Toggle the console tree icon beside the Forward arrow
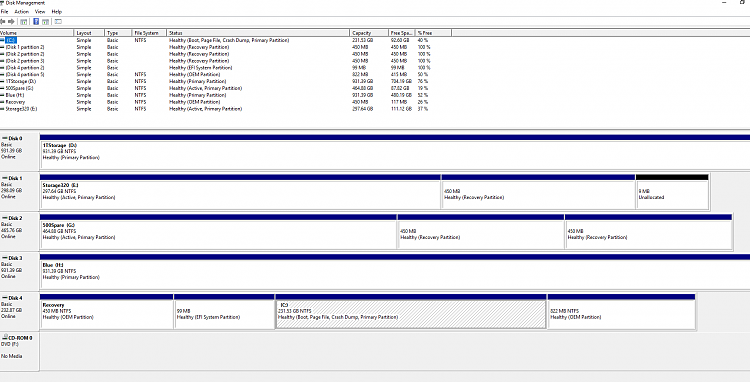 tap(23, 22)
